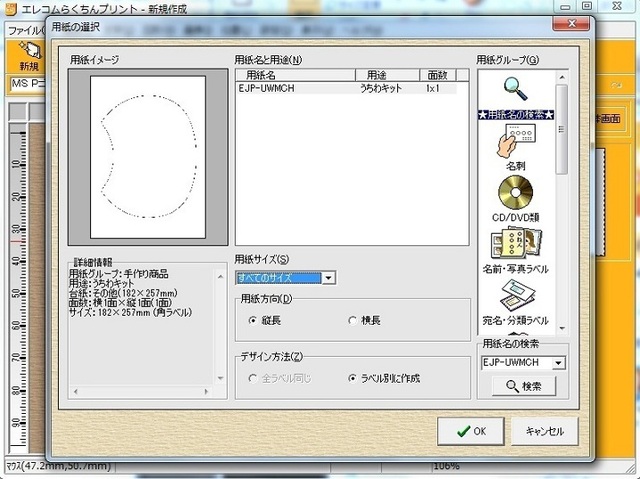
Task: Click the app icon in the title bar
Action: coord(10,9)
